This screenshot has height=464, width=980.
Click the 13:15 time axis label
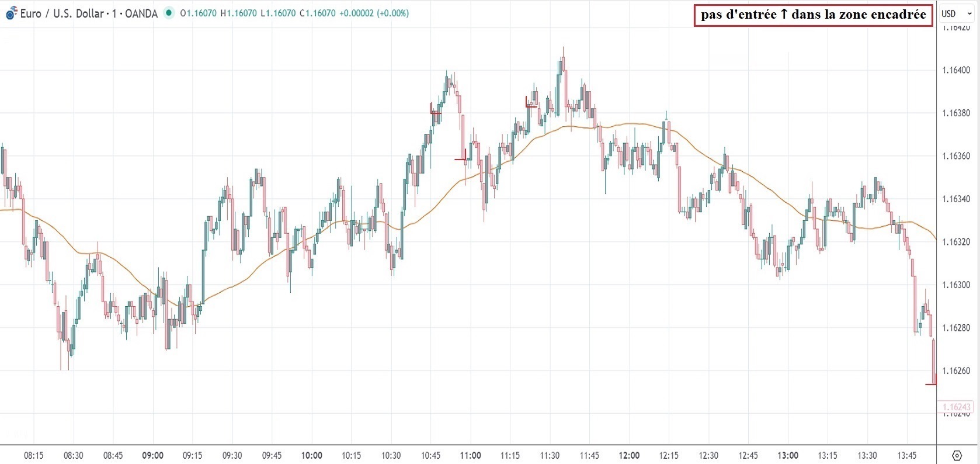tap(828, 455)
